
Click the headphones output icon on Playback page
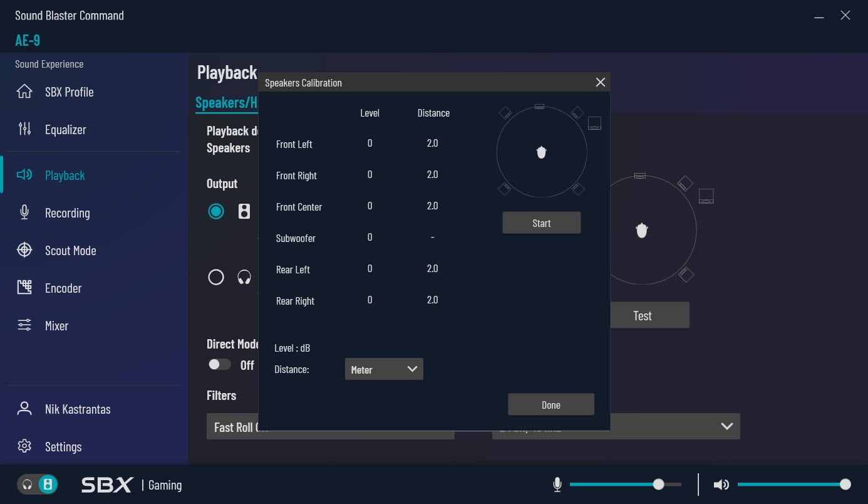click(244, 276)
